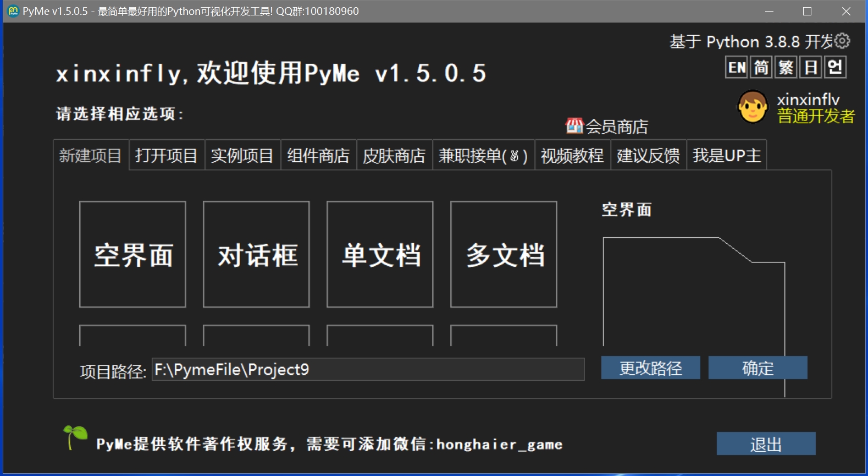Switch language to Japanese (日)
The width and height of the screenshot is (868, 476).
811,68
